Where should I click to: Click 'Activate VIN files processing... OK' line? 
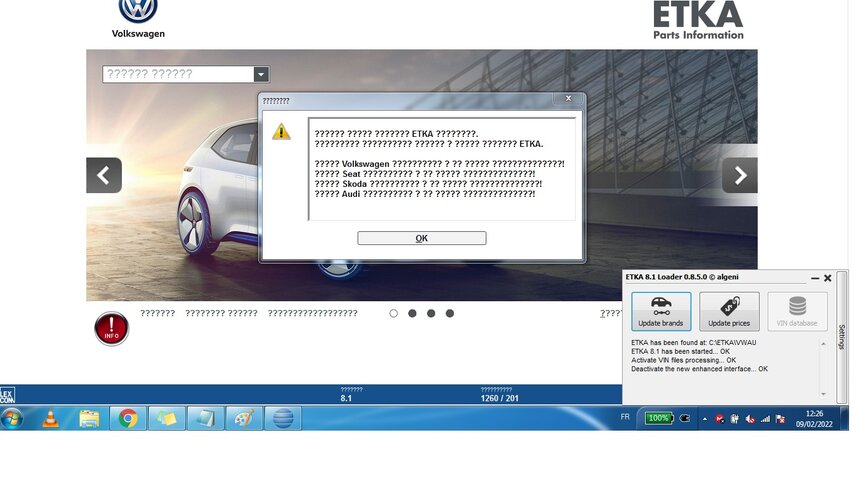tap(684, 360)
